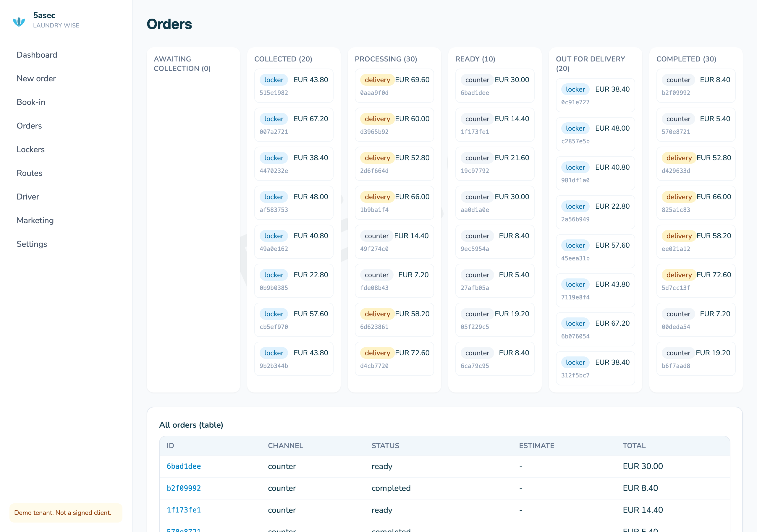
Task: Go to New order in sidebar
Action: (x=36, y=78)
